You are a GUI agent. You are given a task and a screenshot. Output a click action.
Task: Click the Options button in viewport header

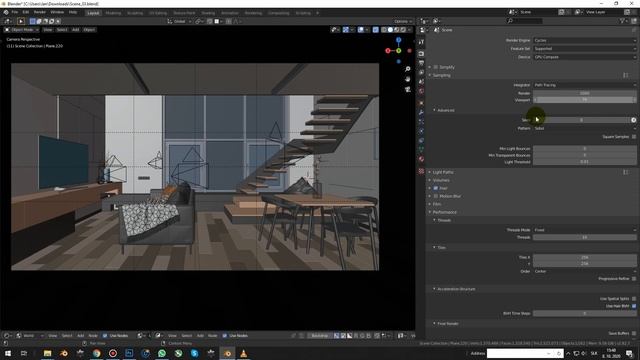tap(402, 21)
